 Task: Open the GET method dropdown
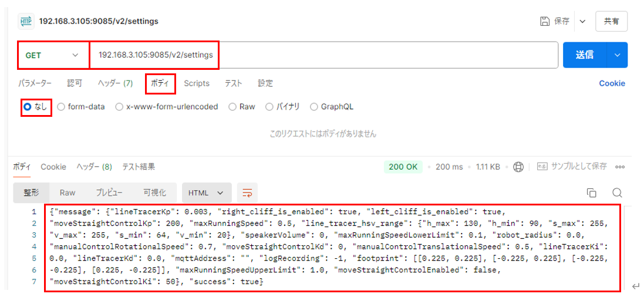[53, 55]
